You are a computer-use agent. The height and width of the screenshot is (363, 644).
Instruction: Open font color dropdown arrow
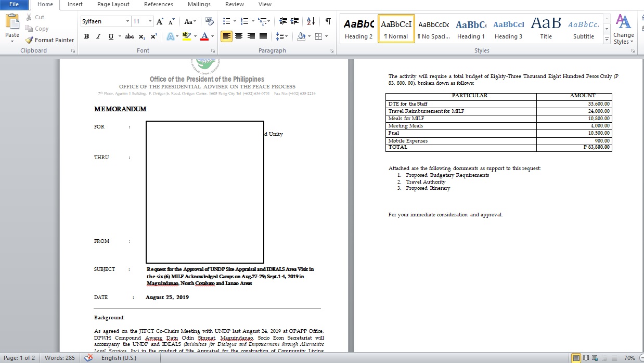click(x=212, y=36)
